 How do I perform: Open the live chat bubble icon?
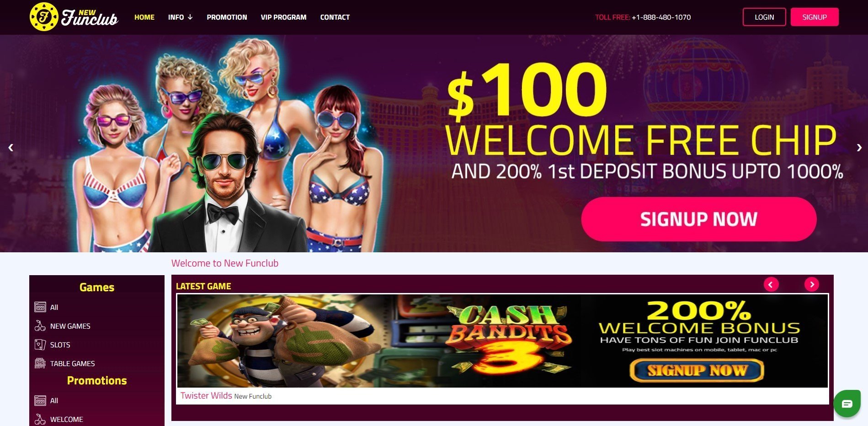coord(847,404)
